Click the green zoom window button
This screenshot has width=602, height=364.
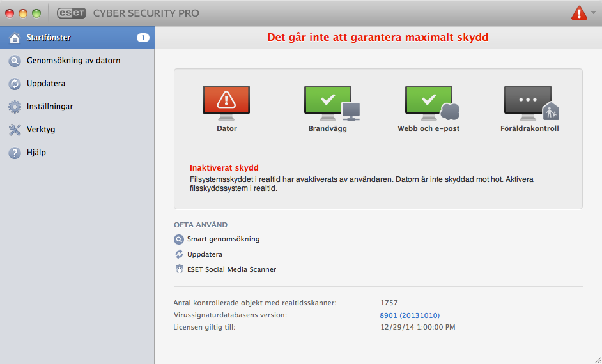click(36, 13)
